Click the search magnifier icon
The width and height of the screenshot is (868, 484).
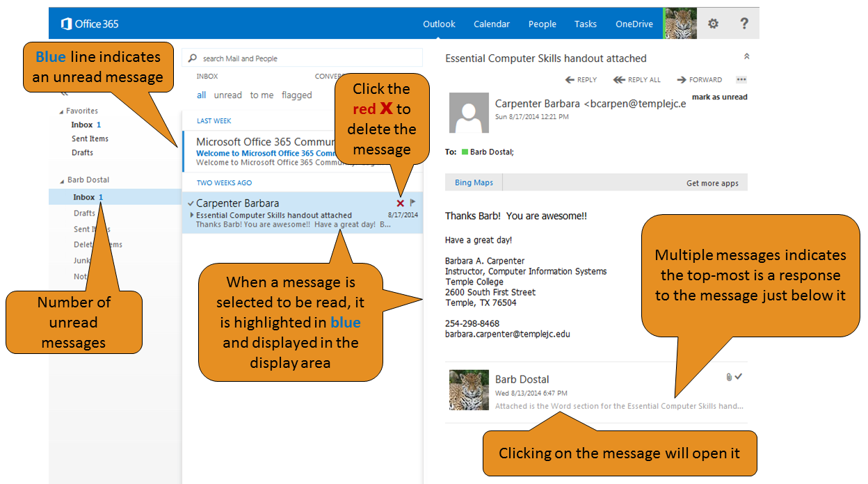pos(193,58)
